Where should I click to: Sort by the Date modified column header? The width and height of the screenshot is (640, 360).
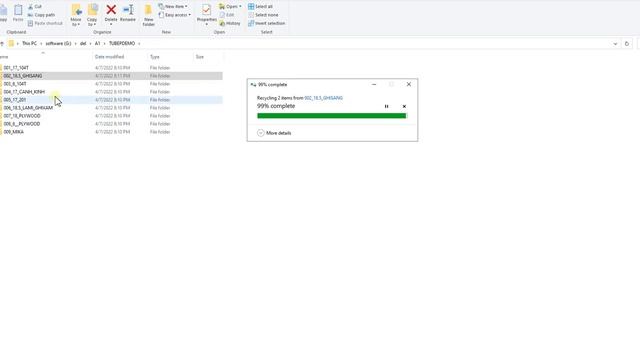(x=109, y=57)
